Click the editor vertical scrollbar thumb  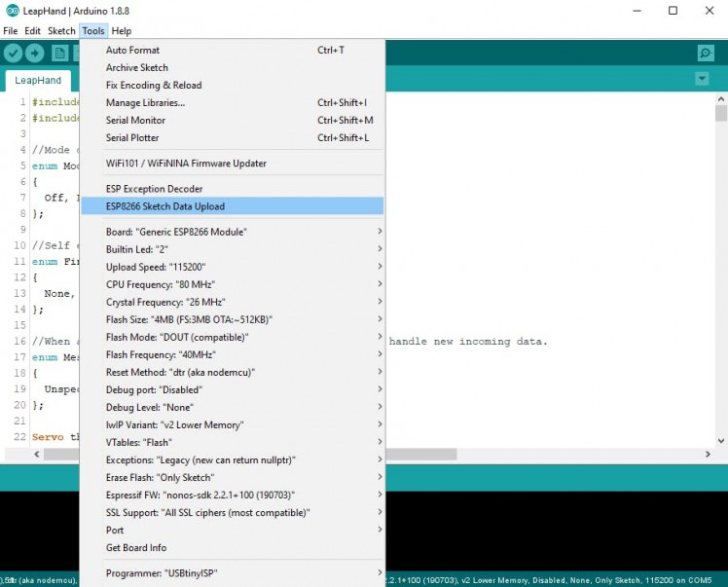(x=720, y=113)
